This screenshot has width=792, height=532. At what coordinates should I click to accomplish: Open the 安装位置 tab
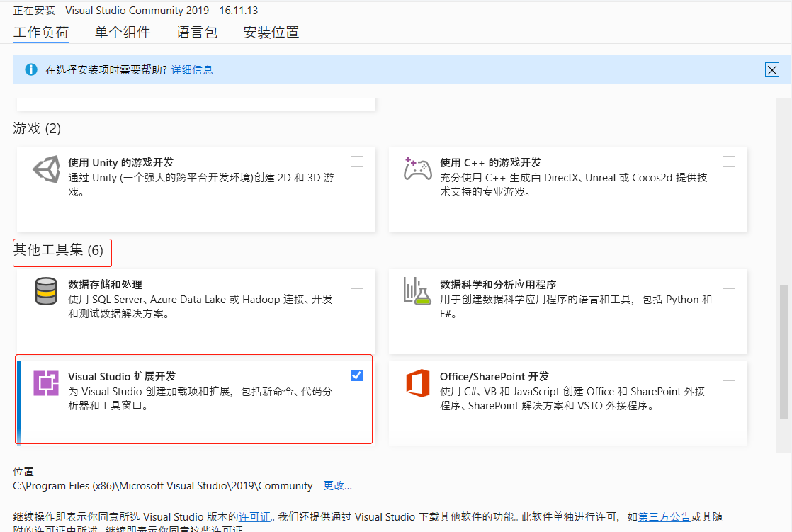pos(271,33)
